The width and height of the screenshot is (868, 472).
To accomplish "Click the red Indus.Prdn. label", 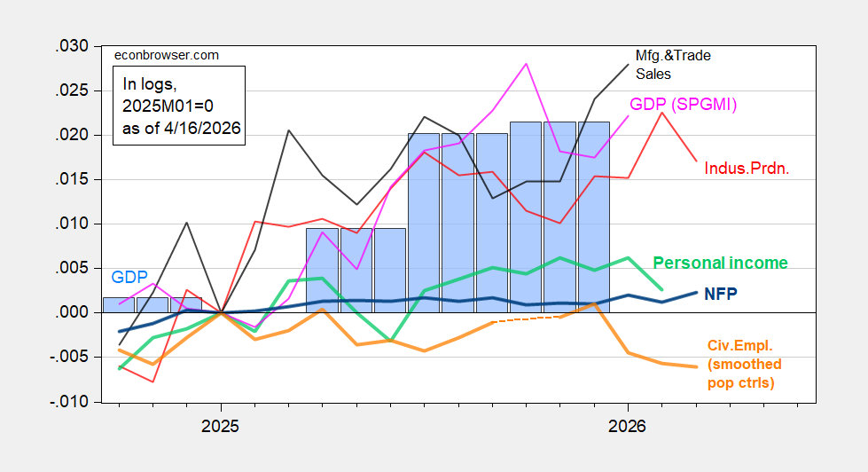I will click(747, 167).
